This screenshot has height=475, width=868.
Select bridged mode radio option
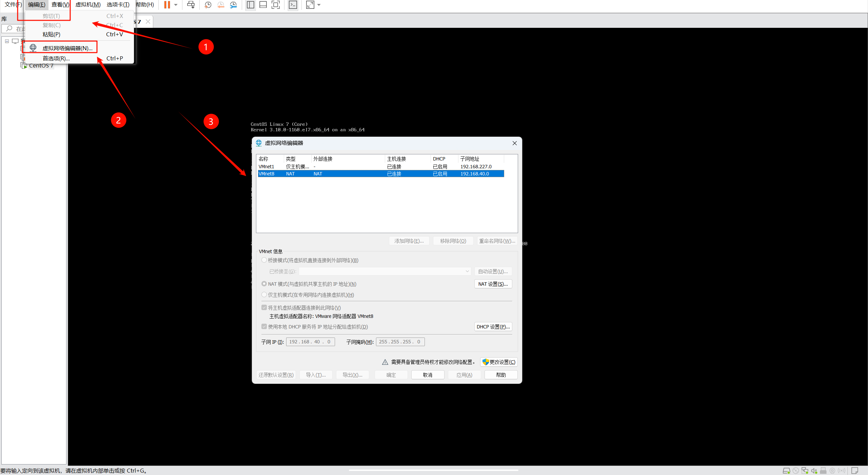(264, 260)
